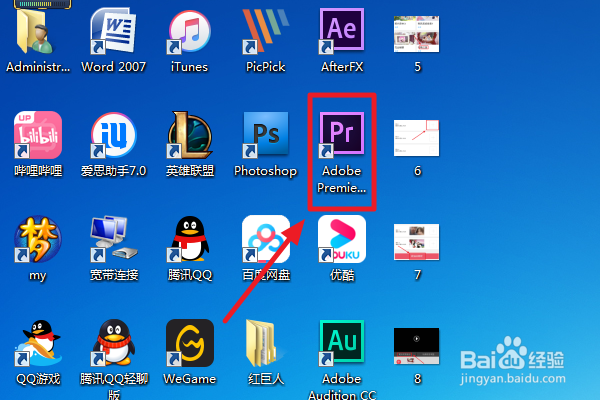This screenshot has height=400, width=600.
Task: Launch the PicPick shortcut
Action: tap(265, 31)
